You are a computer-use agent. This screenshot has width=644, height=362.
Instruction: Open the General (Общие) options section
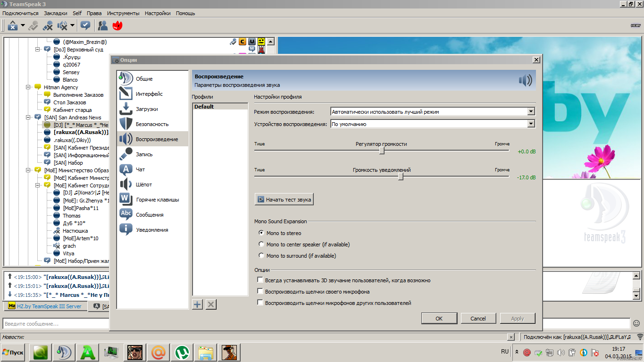click(152, 79)
